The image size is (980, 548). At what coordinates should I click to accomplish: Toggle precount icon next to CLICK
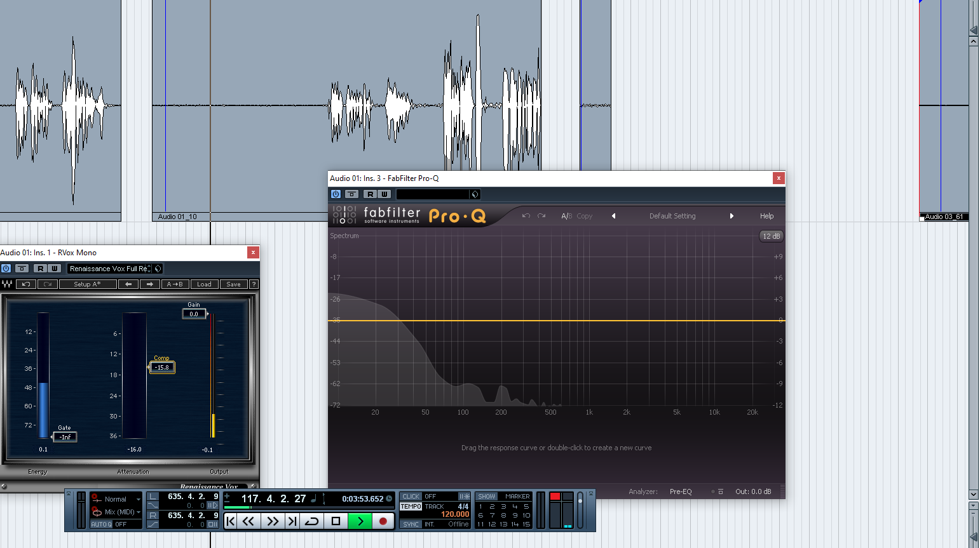pos(465,497)
